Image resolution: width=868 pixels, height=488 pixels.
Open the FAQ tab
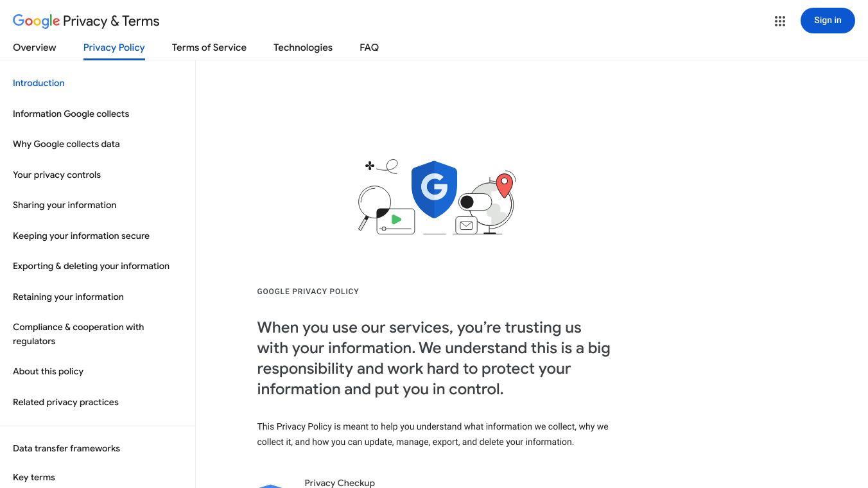click(369, 48)
